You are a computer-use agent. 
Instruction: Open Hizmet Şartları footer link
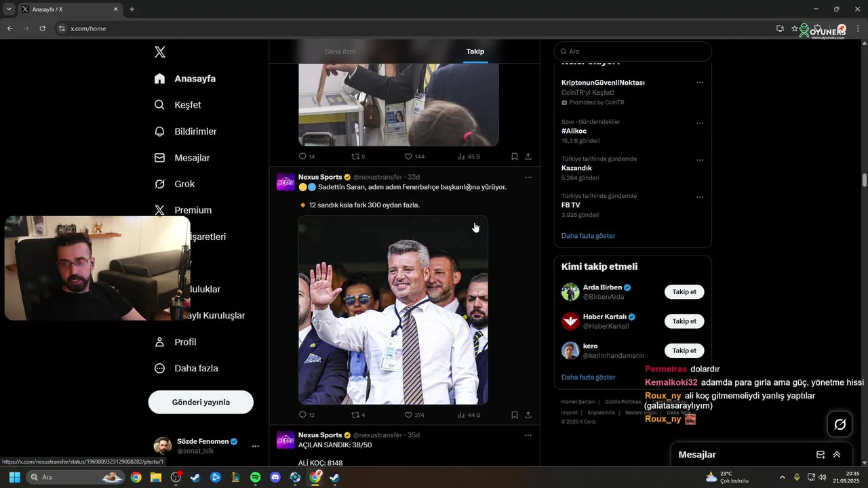[578, 402]
